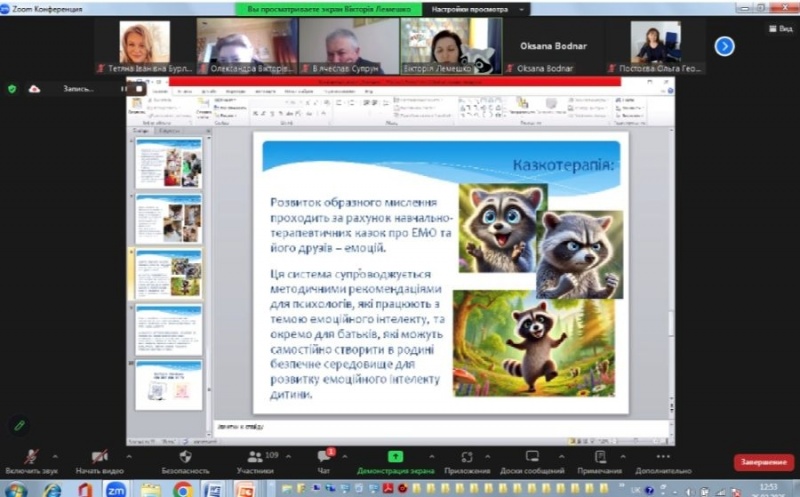Open the Чат panel
Viewport: 800px width, 497px height.
tap(324, 460)
